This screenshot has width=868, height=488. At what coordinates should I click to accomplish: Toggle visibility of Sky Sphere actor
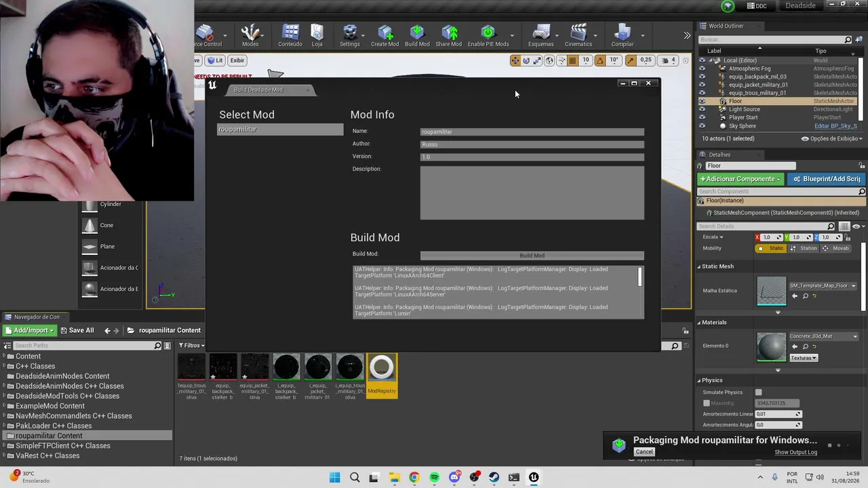pos(703,126)
